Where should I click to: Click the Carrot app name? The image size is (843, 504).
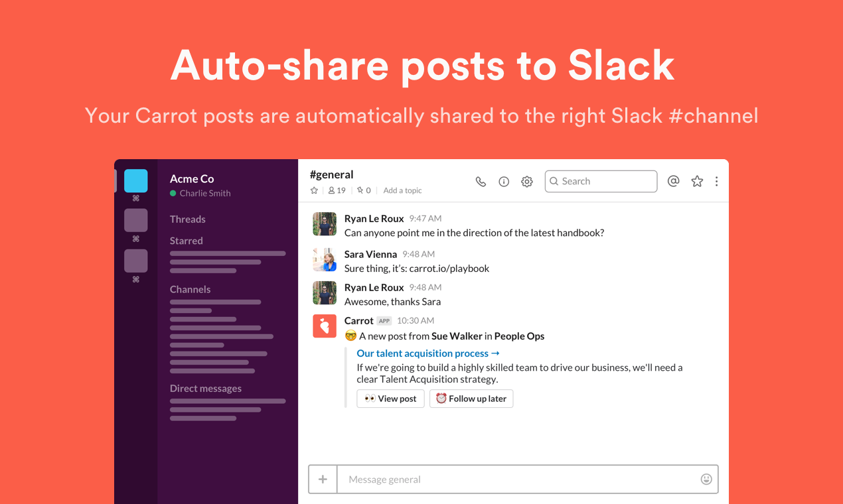pyautogui.click(x=359, y=320)
